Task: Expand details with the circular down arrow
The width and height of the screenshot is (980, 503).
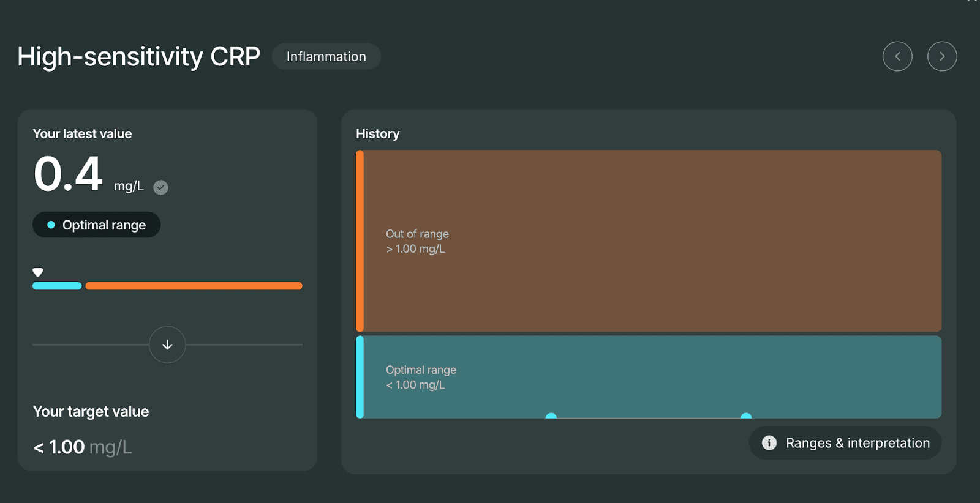Action: [x=167, y=345]
